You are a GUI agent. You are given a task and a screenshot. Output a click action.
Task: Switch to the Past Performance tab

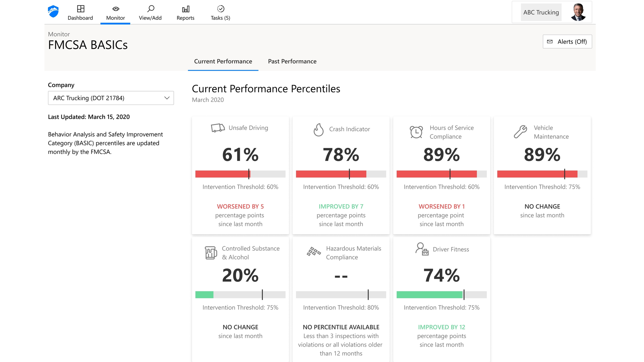coord(292,61)
